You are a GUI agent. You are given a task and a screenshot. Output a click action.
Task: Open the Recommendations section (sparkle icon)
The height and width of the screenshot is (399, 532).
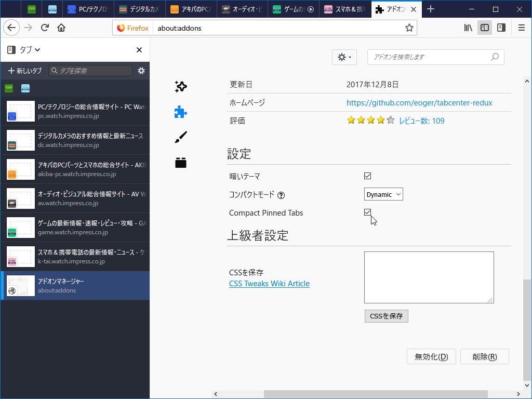[x=180, y=86]
